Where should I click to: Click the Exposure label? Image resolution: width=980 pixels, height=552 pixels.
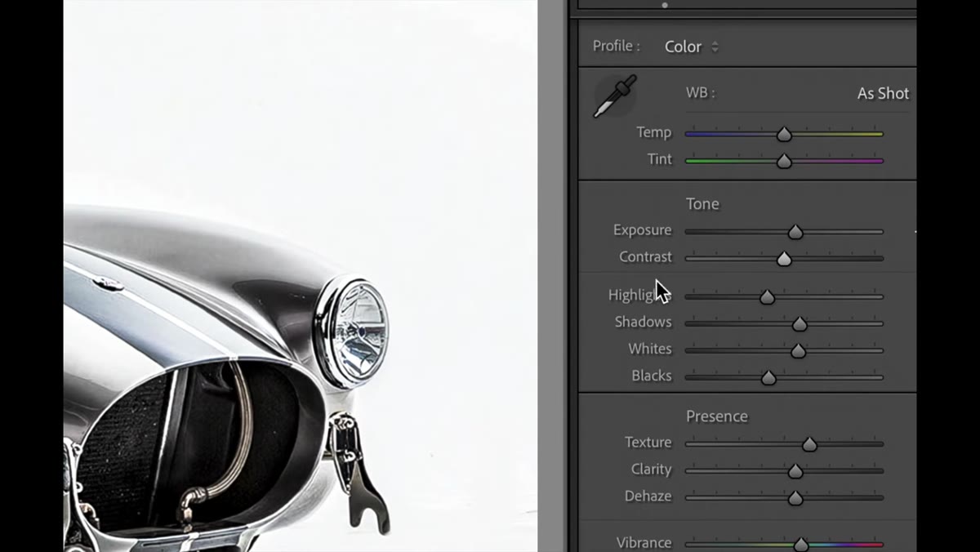pyautogui.click(x=642, y=230)
